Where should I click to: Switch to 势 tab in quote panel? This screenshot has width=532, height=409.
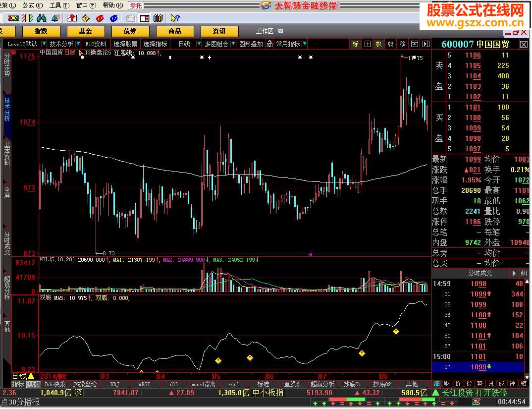(x=480, y=384)
